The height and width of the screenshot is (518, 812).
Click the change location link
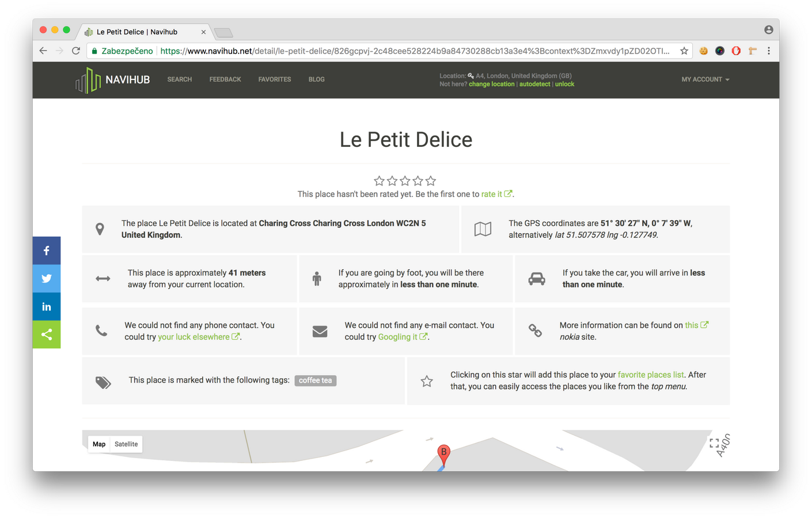coord(491,84)
